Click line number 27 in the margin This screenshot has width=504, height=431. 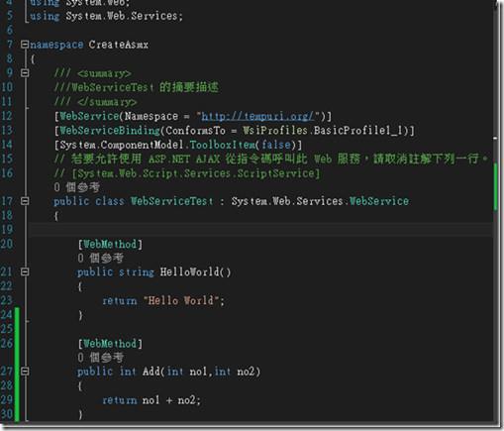click(7, 372)
